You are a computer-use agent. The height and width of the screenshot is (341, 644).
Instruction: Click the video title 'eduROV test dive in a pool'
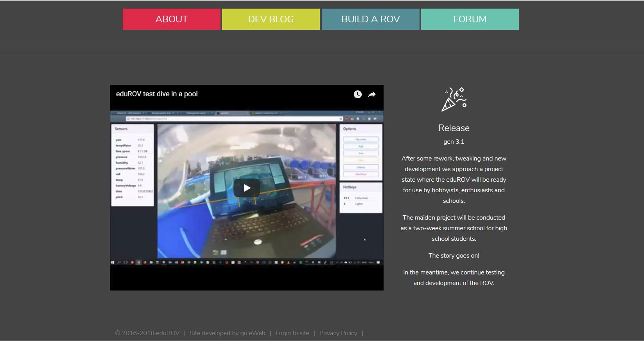pos(157,94)
